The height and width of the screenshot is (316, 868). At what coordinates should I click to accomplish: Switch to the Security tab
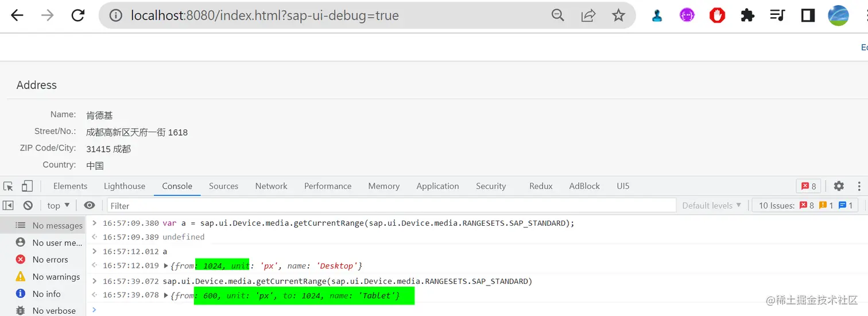491,186
